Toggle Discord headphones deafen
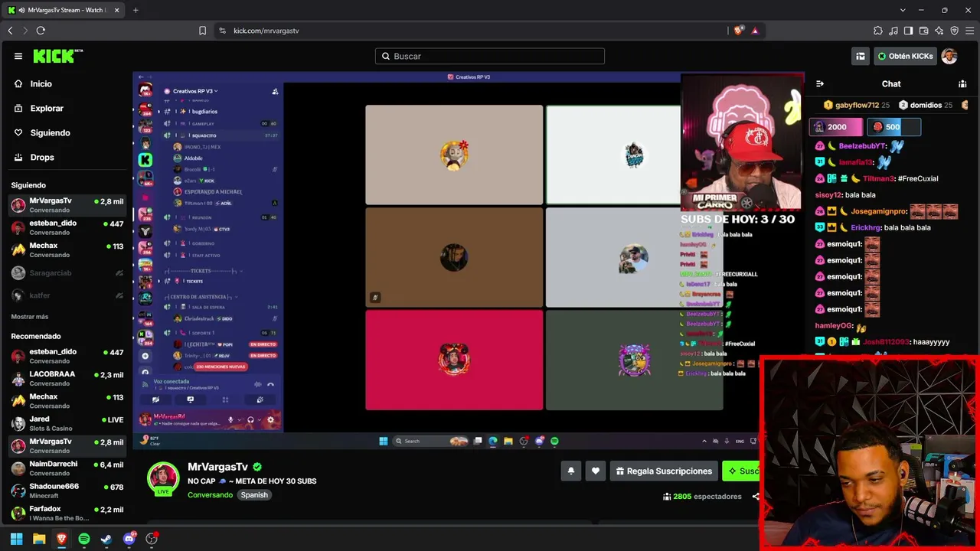This screenshot has height=551, width=980. pyautogui.click(x=250, y=419)
